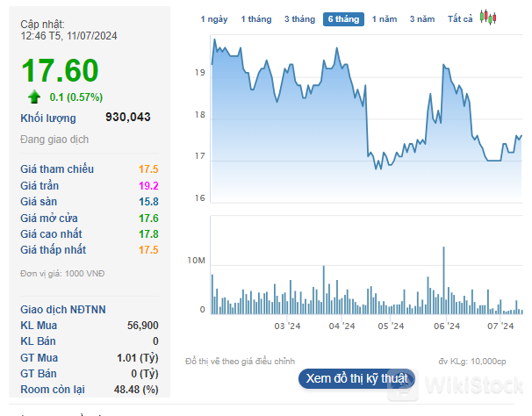Click the Khối lượng figure 930,043
This screenshot has height=416, width=532.
coord(128,118)
